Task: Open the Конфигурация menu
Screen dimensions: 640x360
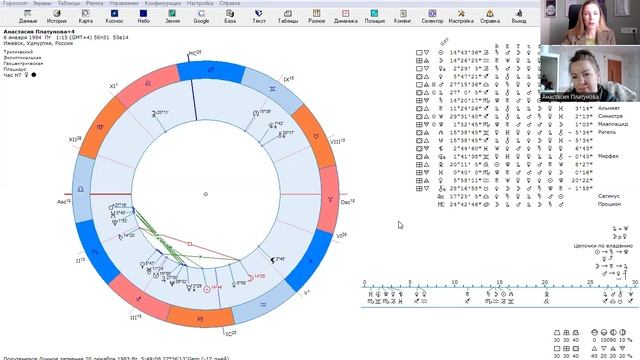Action: click(162, 3)
